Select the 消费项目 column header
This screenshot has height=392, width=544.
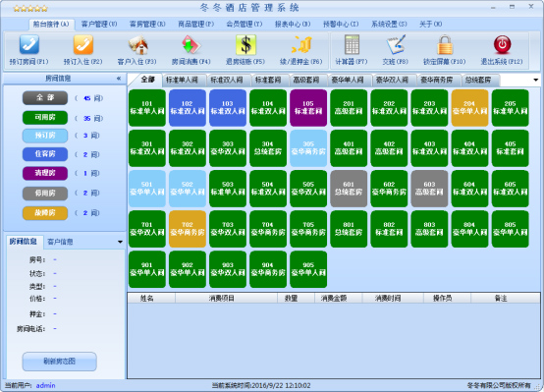(222, 298)
